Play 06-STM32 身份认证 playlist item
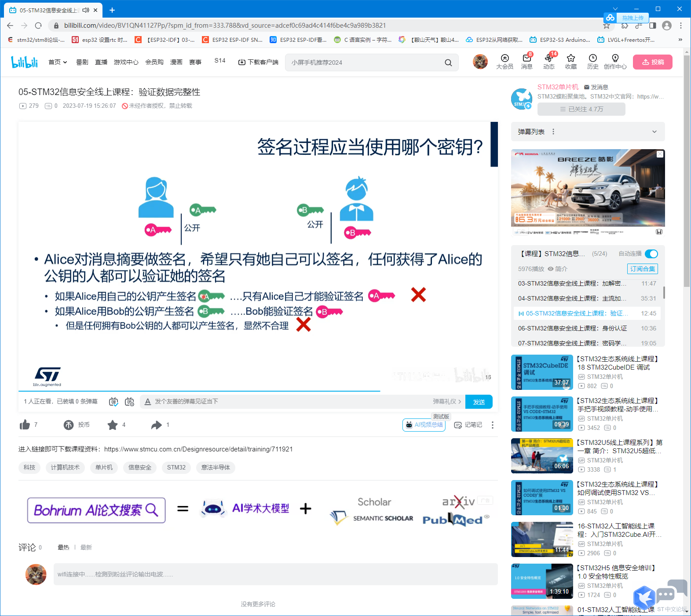 pos(587,328)
